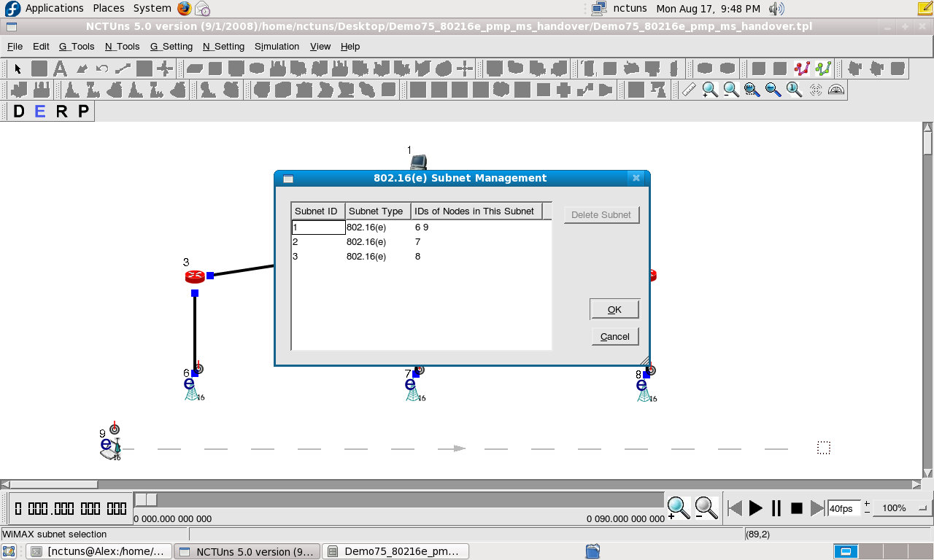Image resolution: width=934 pixels, height=560 pixels.
Task: Switch to E (Edit property) mode
Action: (x=40, y=112)
